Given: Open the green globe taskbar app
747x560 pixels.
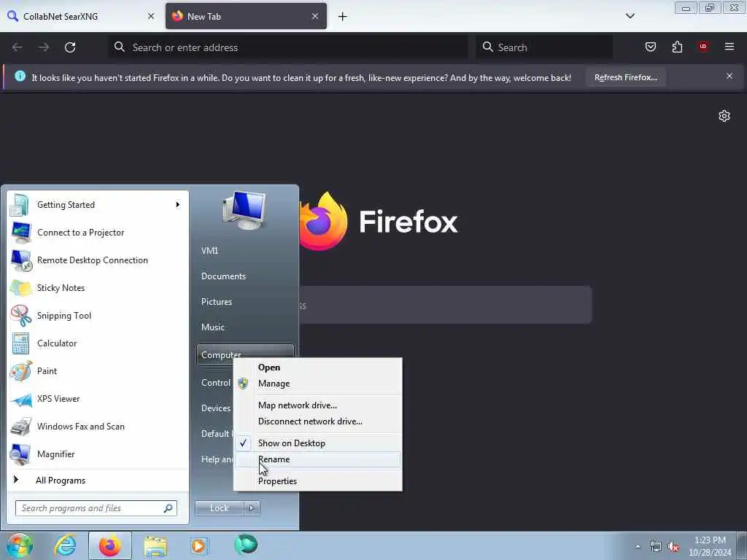Looking at the screenshot, I should pyautogui.click(x=246, y=545).
